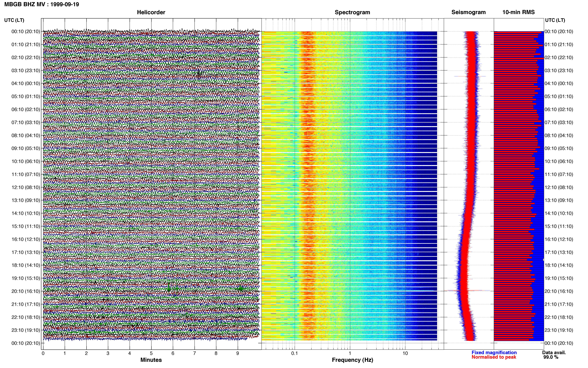Click the left 'UTC (LT)' axis label
Image resolution: width=588 pixels, height=368 pixels.
(x=14, y=20)
